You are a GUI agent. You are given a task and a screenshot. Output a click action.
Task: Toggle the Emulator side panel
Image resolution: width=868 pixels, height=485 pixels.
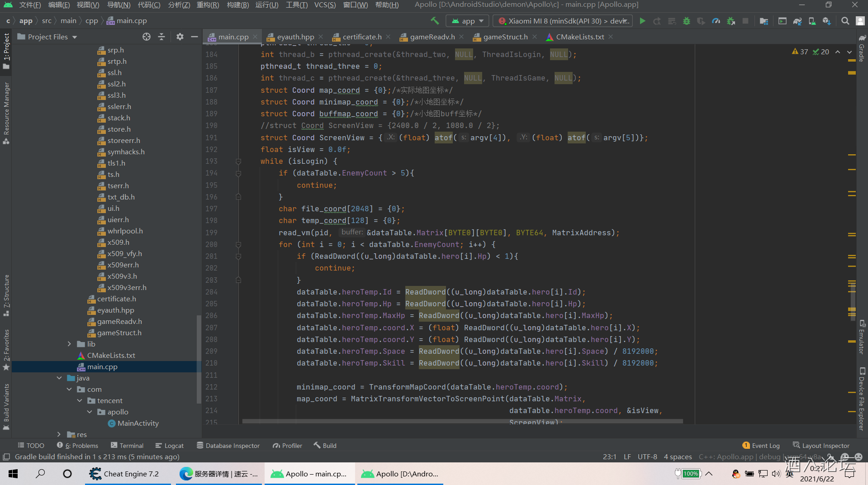point(862,338)
